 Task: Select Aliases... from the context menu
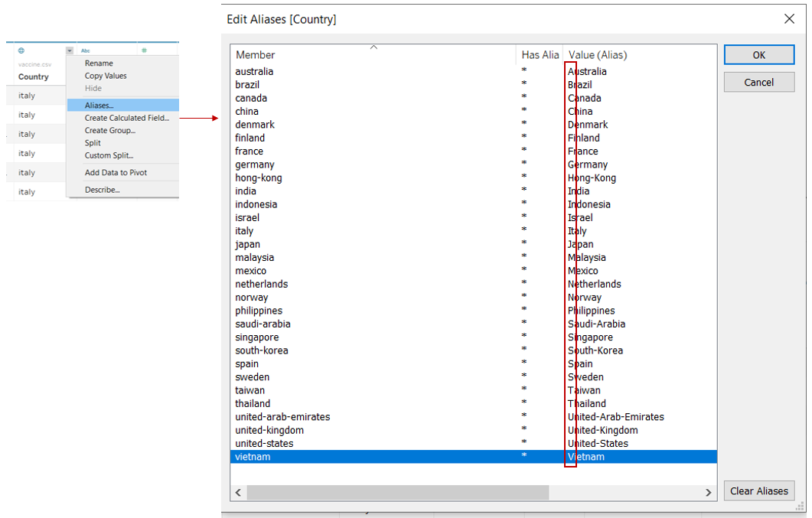[99, 106]
